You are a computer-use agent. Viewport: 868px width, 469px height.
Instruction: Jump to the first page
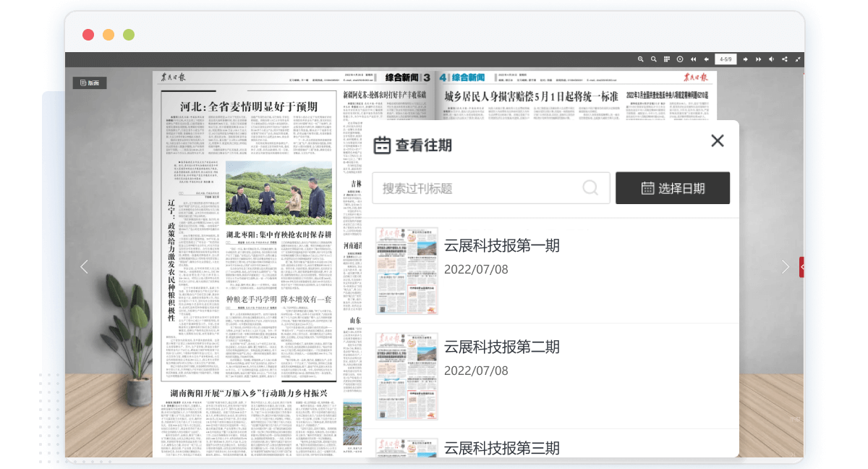[693, 59]
